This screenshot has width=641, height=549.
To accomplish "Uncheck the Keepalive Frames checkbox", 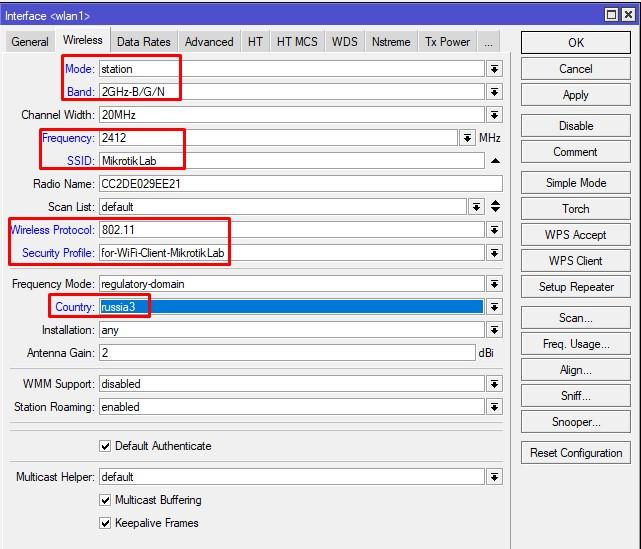I will (x=106, y=523).
